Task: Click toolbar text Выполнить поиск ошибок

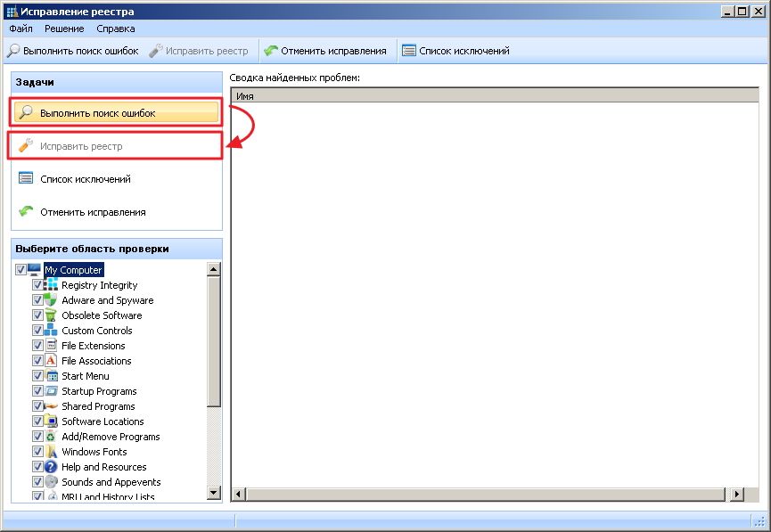Action: tap(81, 51)
